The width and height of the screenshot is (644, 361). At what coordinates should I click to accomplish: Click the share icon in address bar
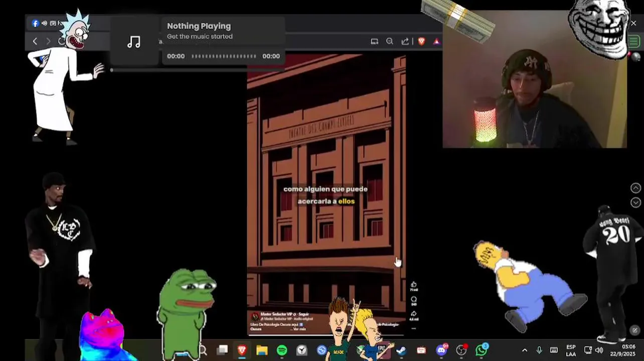coord(405,42)
